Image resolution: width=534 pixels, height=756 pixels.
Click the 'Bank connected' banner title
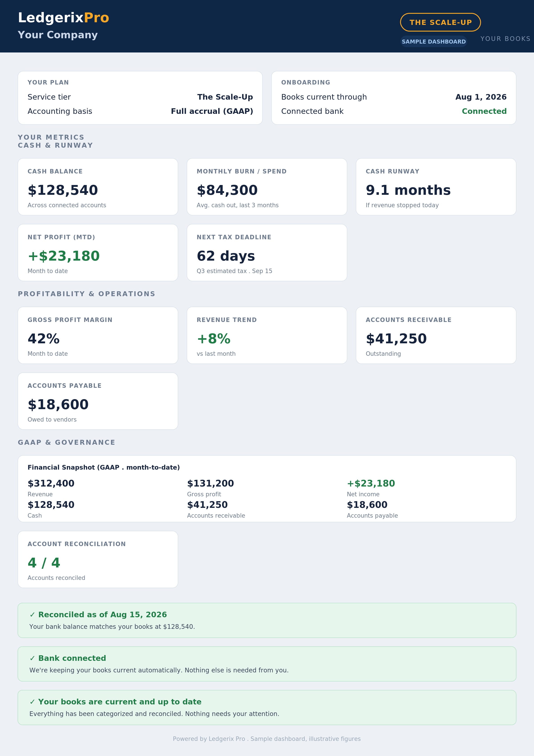point(72,658)
